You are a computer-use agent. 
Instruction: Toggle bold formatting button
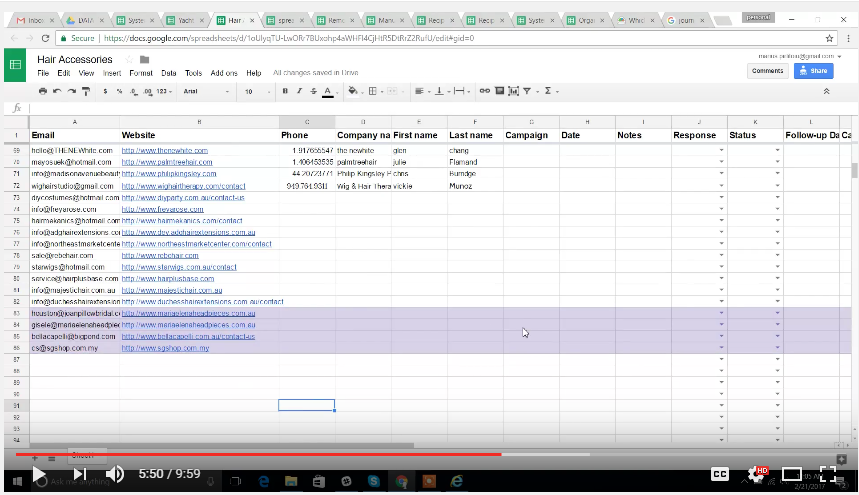click(285, 91)
